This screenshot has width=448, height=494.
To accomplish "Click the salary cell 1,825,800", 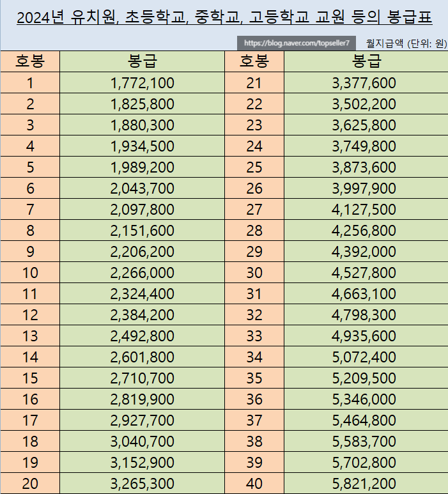I will 142,104.
